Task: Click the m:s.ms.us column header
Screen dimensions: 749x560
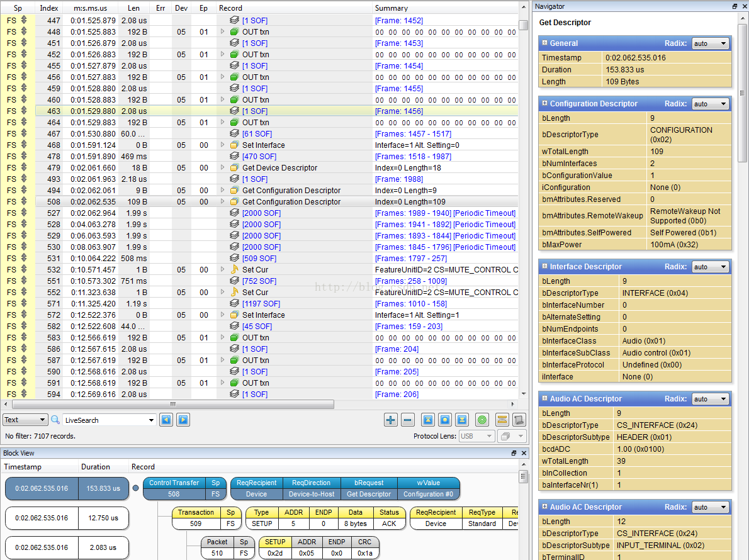Action: (91, 8)
